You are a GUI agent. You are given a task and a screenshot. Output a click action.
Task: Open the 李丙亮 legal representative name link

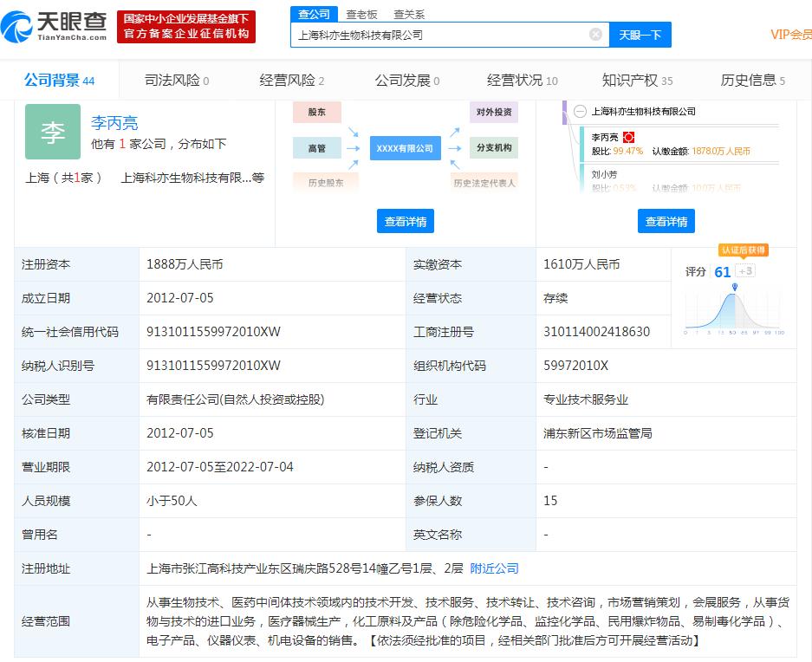tap(114, 123)
